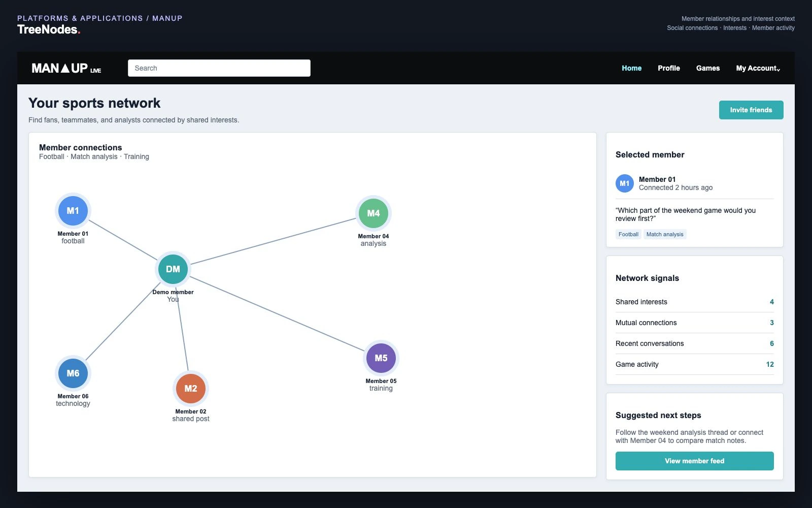812x508 pixels.
Task: Click the Game activity signal row
Action: [x=695, y=364]
